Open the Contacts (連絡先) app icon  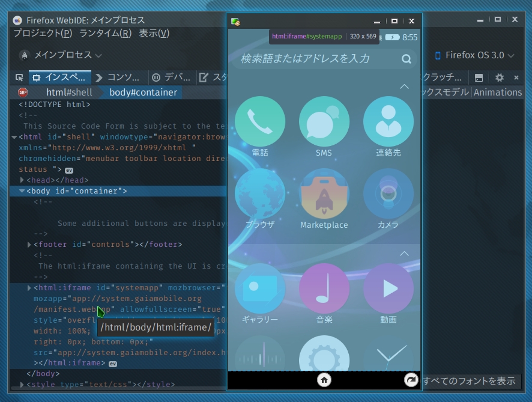pos(388,121)
